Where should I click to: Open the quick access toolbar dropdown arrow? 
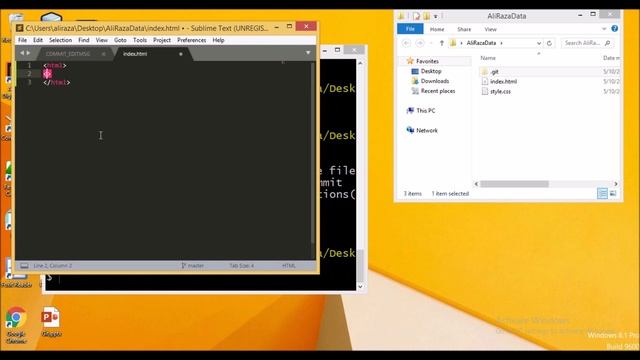[x=436, y=16]
